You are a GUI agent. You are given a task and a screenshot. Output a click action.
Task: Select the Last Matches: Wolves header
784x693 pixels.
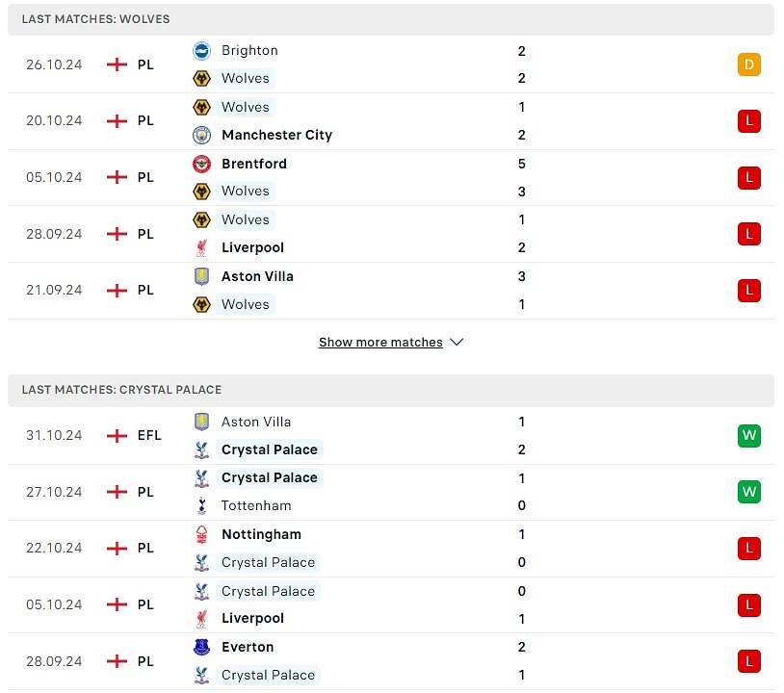coord(96,19)
